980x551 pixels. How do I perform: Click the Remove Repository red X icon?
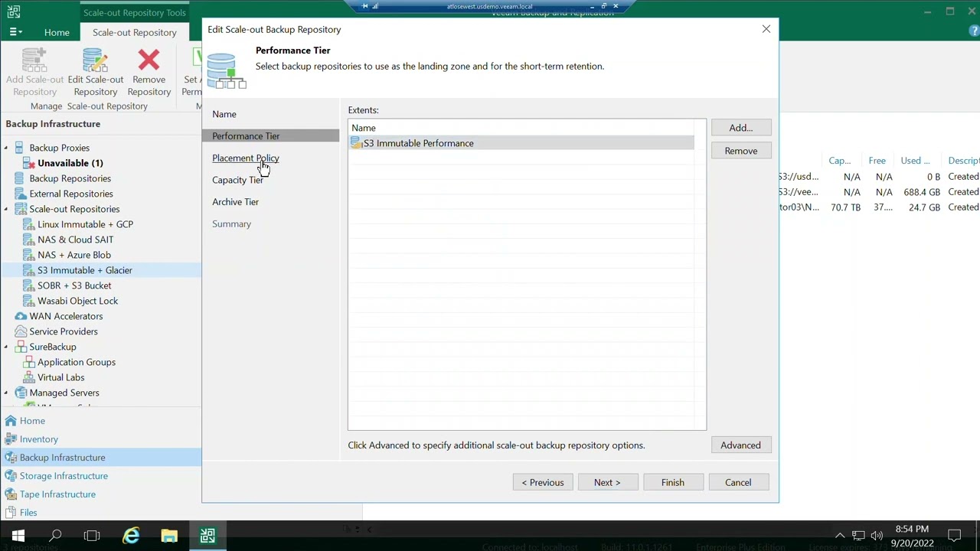point(149,60)
